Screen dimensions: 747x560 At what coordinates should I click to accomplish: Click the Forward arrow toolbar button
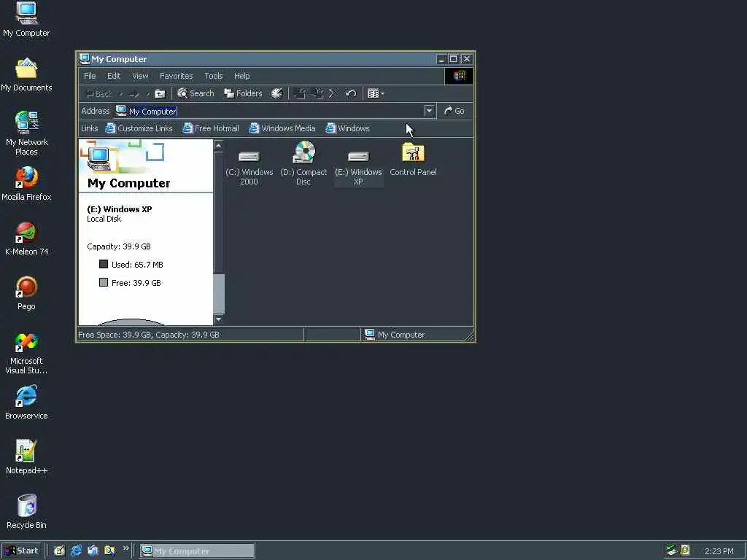coord(134,94)
